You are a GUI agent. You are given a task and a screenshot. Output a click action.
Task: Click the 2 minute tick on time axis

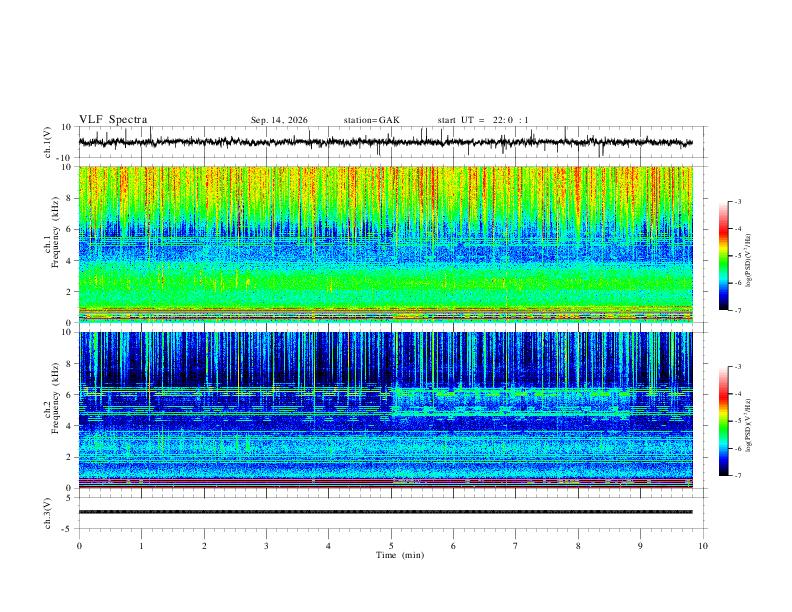coord(204,546)
